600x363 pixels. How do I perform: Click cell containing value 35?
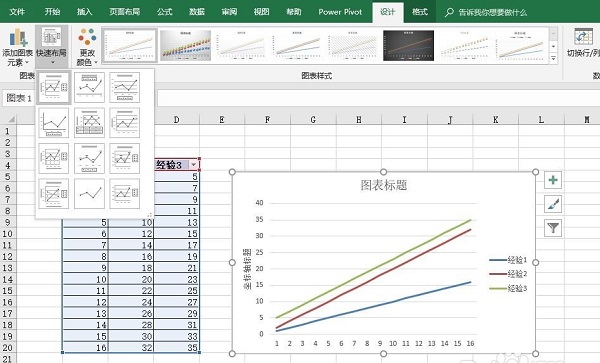tap(176, 348)
